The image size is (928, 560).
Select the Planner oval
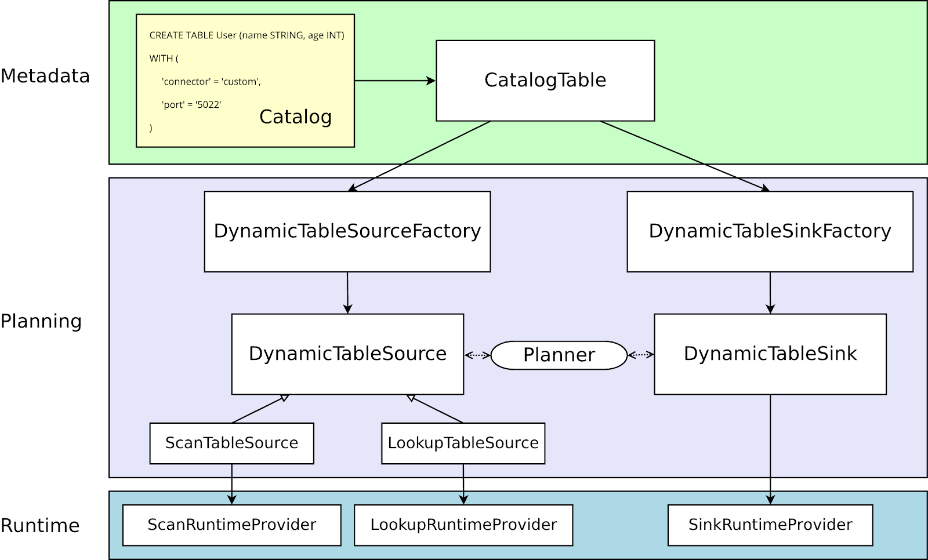coord(559,355)
